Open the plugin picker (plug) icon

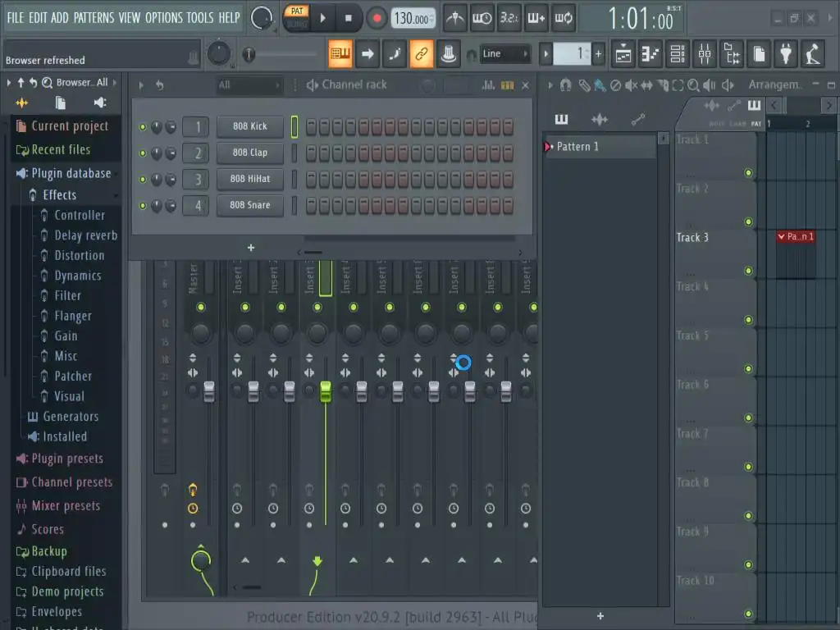[x=786, y=53]
